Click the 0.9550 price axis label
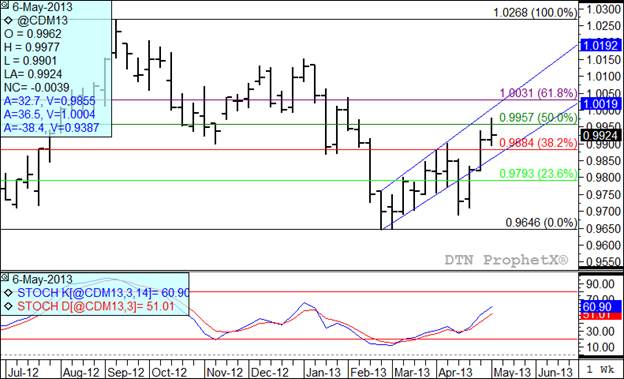This screenshot has width=624, height=379. (604, 262)
